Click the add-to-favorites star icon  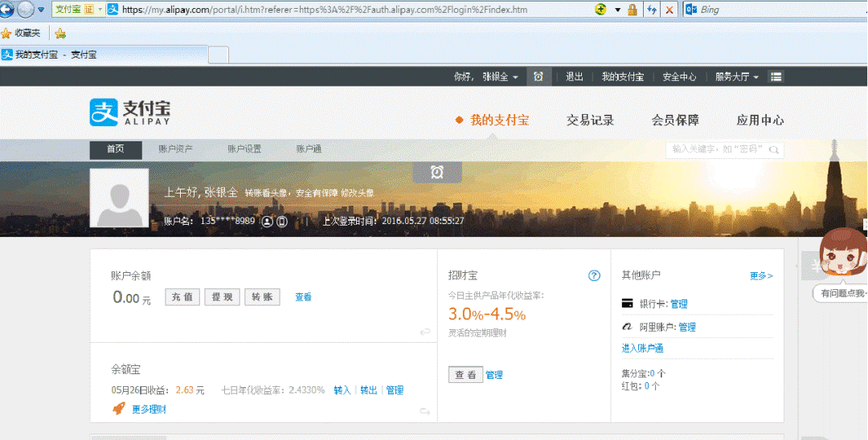pos(60,33)
